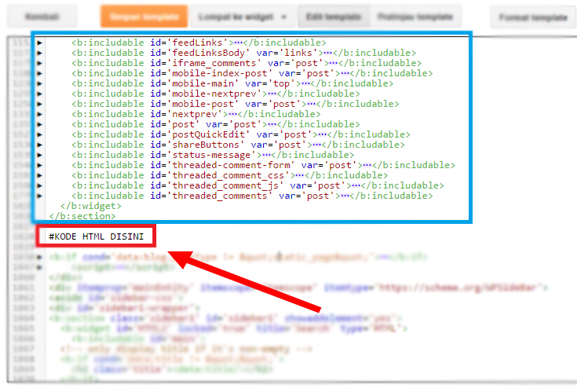The image size is (587, 389).
Task: Expand the 'feedLinksBody' includable fold arrow
Action: pos(40,53)
